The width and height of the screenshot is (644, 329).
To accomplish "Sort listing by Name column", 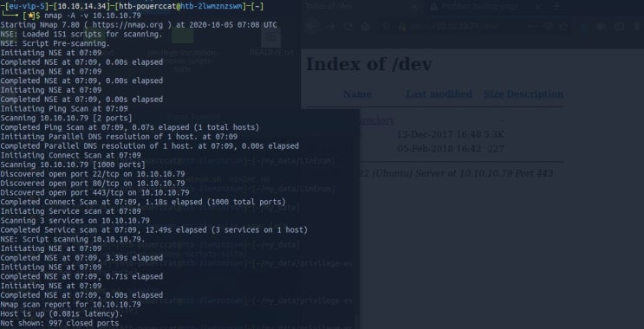I will 357,94.
